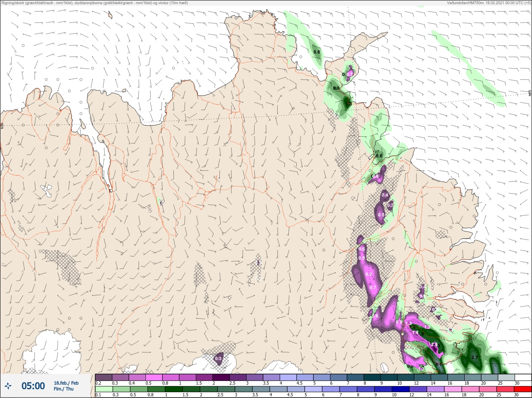Pick the pale green lower swatch labeled 0.1
532x398 pixels.
[x=103, y=389]
